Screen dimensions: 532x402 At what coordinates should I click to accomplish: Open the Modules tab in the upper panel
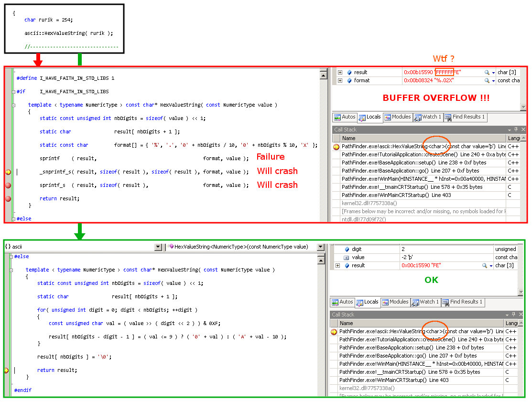coord(398,117)
